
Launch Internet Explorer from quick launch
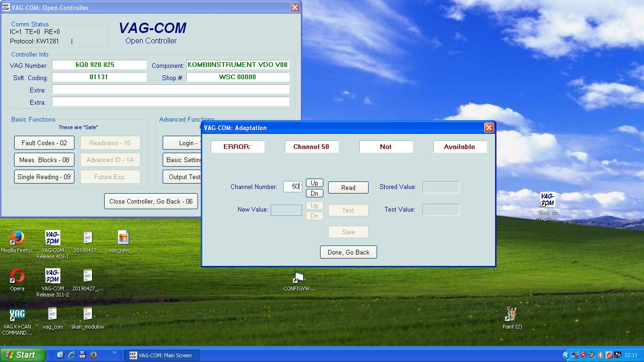click(72, 355)
